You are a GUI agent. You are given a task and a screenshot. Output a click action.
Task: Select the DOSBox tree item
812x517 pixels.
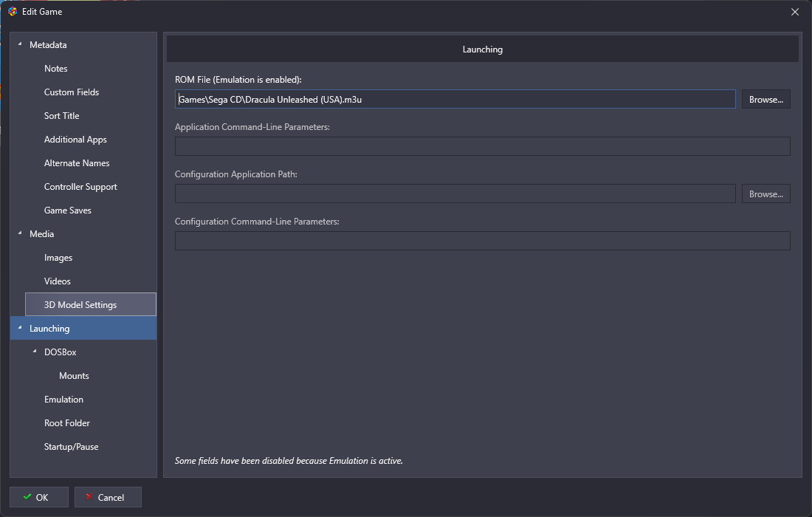(60, 352)
